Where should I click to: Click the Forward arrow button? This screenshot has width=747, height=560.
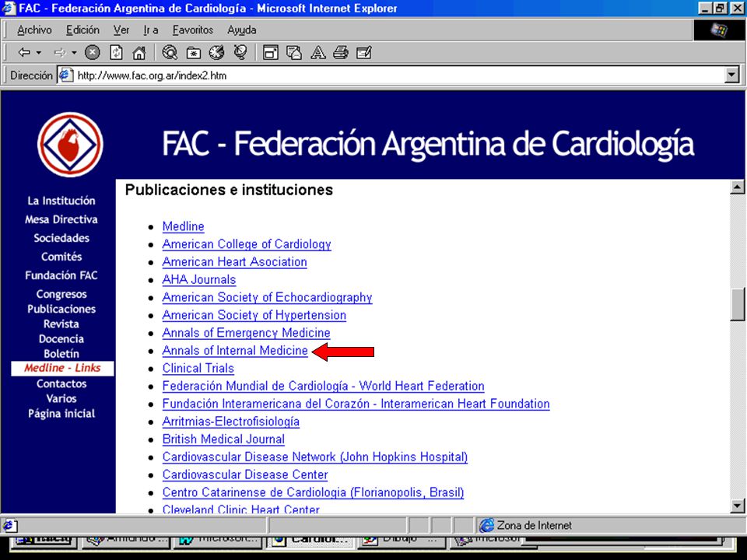point(60,52)
